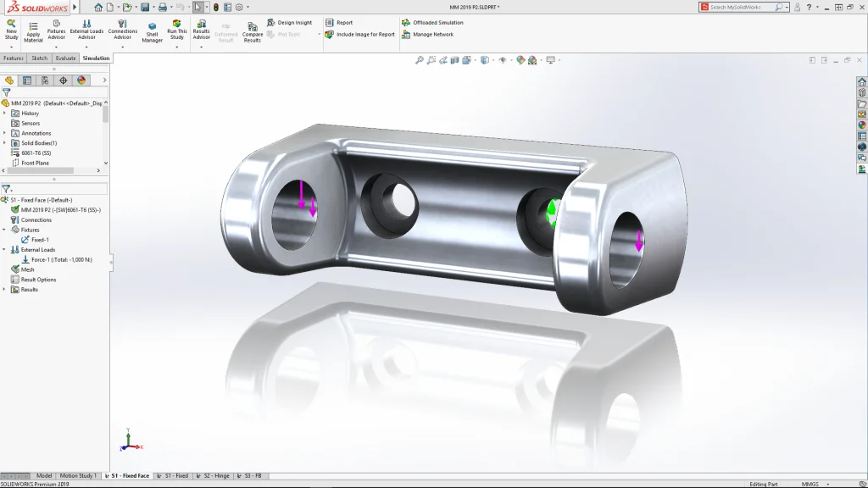Open Apply Material tool
The image size is (868, 488).
point(33,30)
